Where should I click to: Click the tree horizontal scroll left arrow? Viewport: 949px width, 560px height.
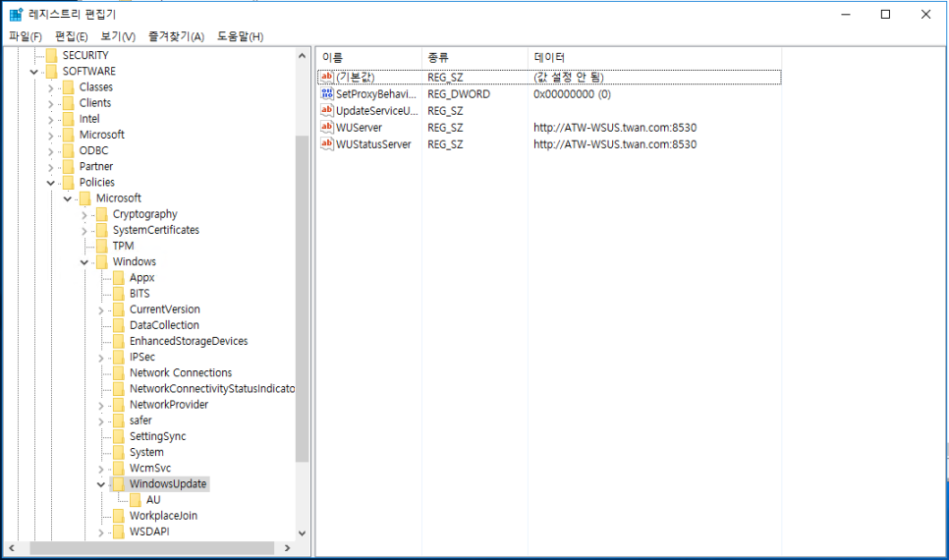(12, 548)
